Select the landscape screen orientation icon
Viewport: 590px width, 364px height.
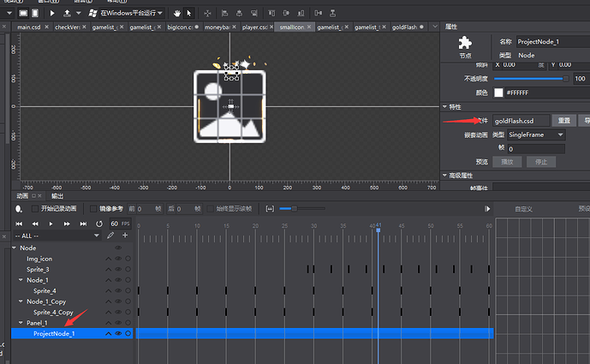click(x=23, y=13)
